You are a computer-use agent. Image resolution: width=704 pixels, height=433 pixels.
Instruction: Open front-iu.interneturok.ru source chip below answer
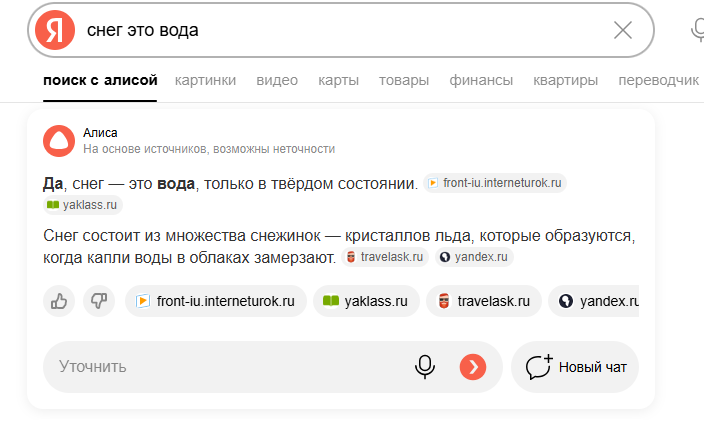pos(215,300)
